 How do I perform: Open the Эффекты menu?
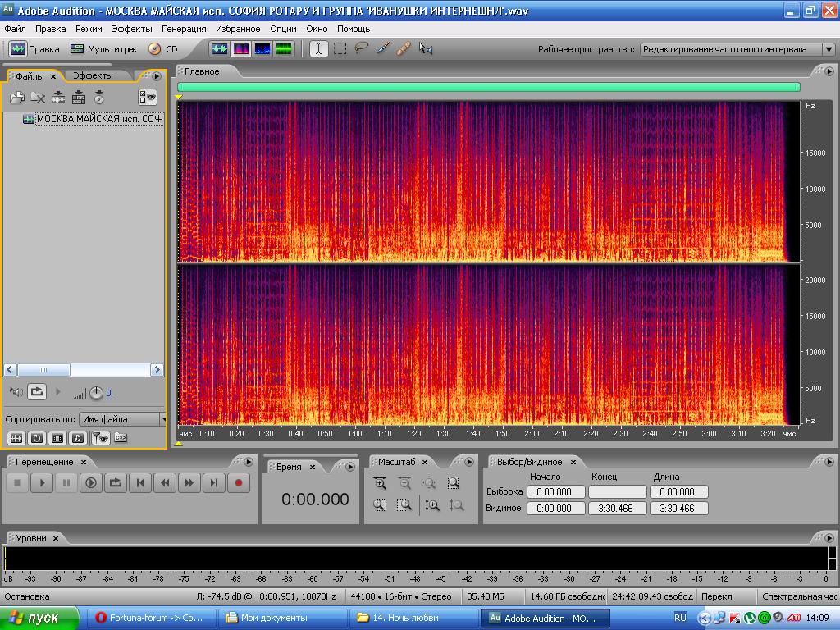tap(131, 29)
